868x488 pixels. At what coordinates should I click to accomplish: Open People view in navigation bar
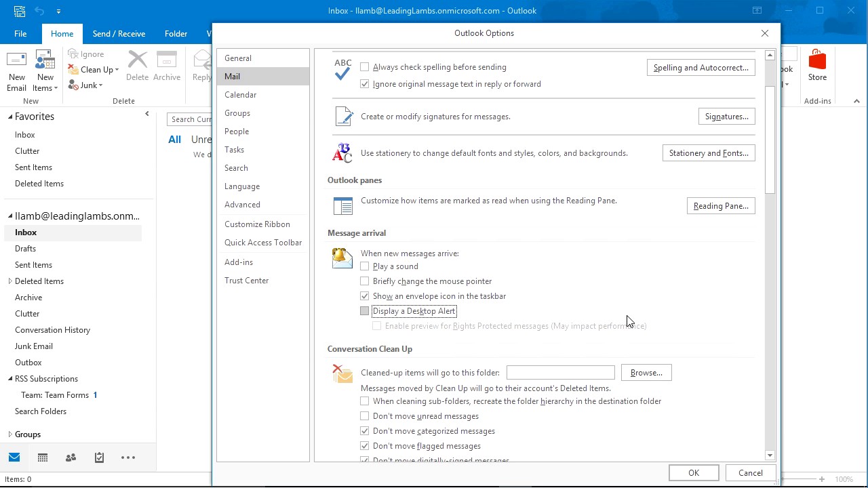pyautogui.click(x=71, y=457)
